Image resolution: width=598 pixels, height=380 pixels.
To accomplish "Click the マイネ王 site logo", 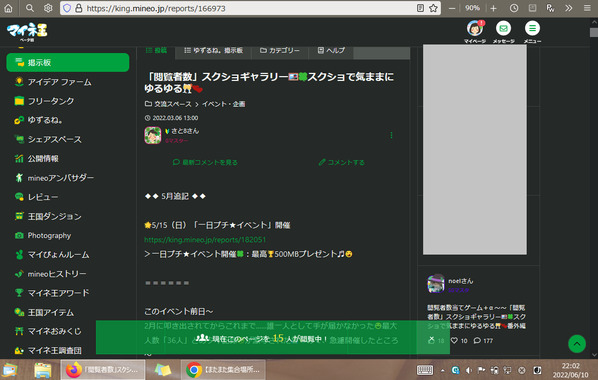I will coord(27,32).
